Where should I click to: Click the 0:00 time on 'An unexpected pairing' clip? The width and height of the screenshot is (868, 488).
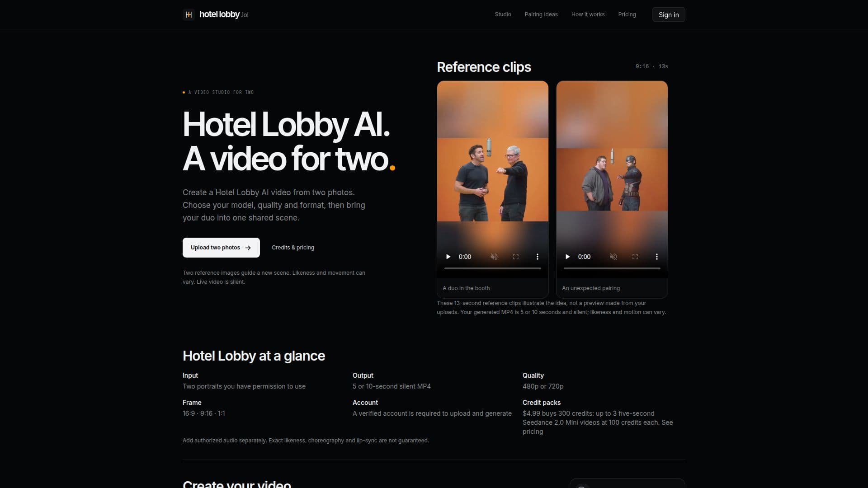tap(584, 257)
